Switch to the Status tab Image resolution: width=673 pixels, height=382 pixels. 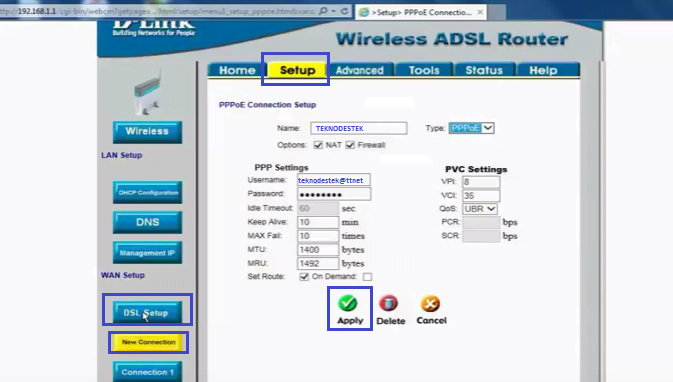pyautogui.click(x=484, y=70)
